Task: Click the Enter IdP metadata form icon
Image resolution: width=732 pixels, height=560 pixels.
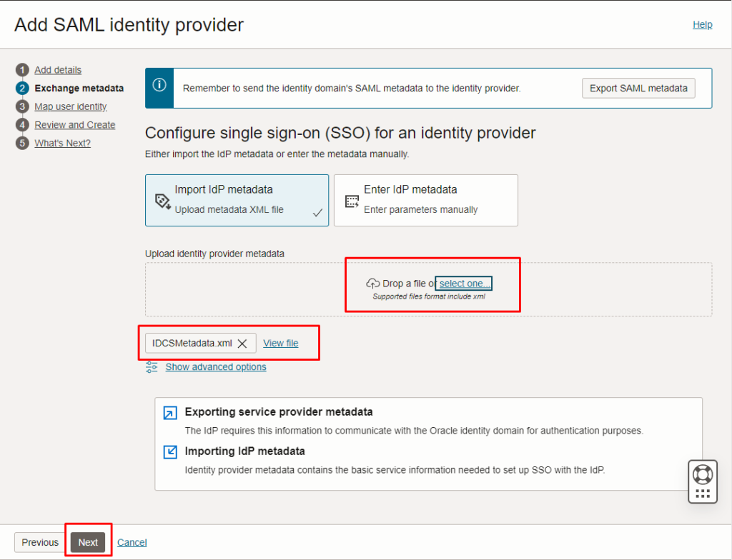Action: click(x=352, y=201)
